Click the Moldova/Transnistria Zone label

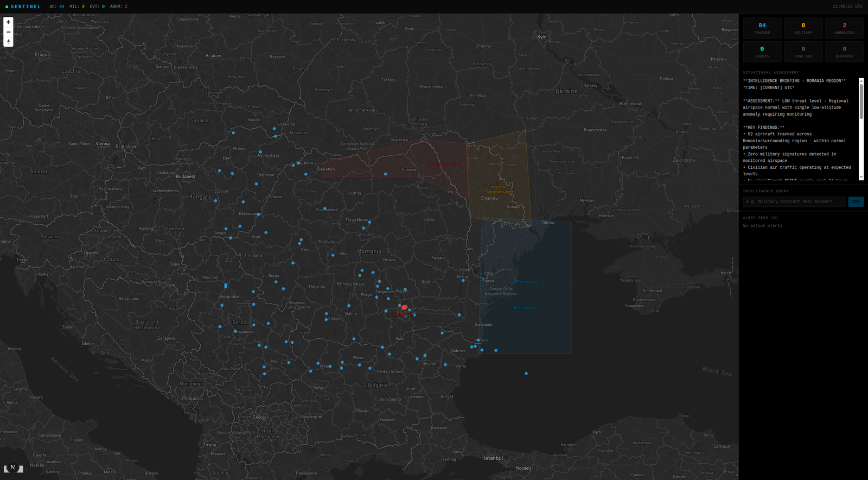pos(499,189)
